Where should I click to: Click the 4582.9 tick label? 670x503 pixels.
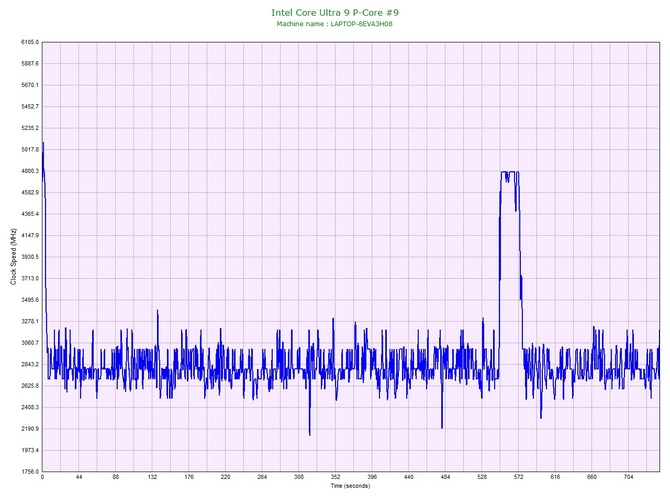pyautogui.click(x=30, y=192)
